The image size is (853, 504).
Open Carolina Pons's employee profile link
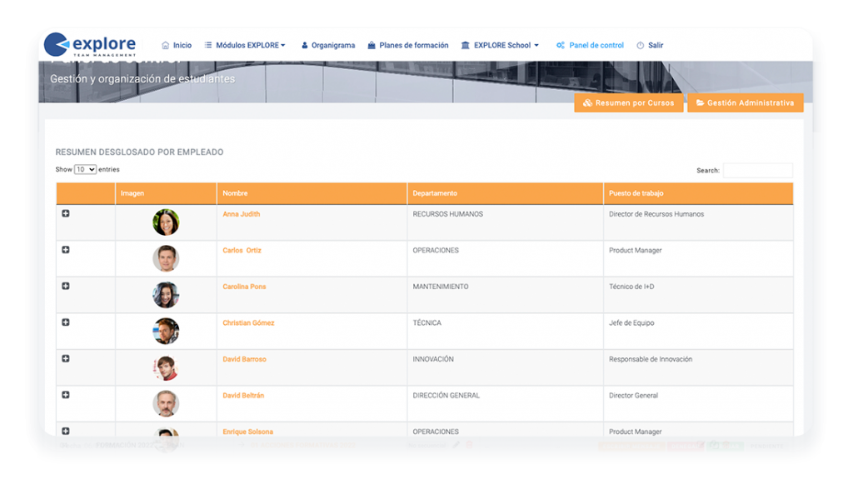pyautogui.click(x=247, y=286)
